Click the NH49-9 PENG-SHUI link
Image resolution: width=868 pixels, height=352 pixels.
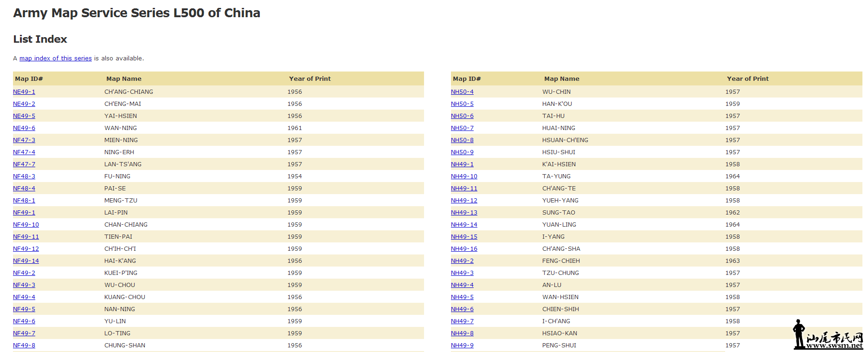462,345
